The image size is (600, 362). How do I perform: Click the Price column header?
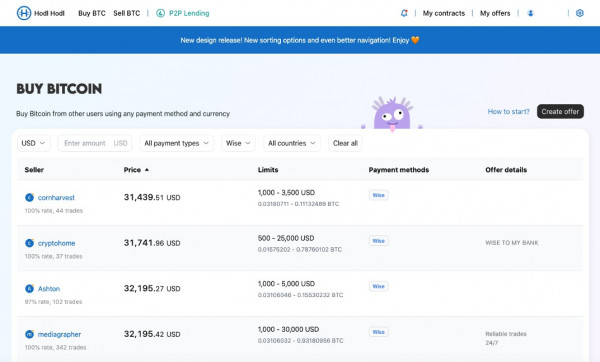(132, 170)
